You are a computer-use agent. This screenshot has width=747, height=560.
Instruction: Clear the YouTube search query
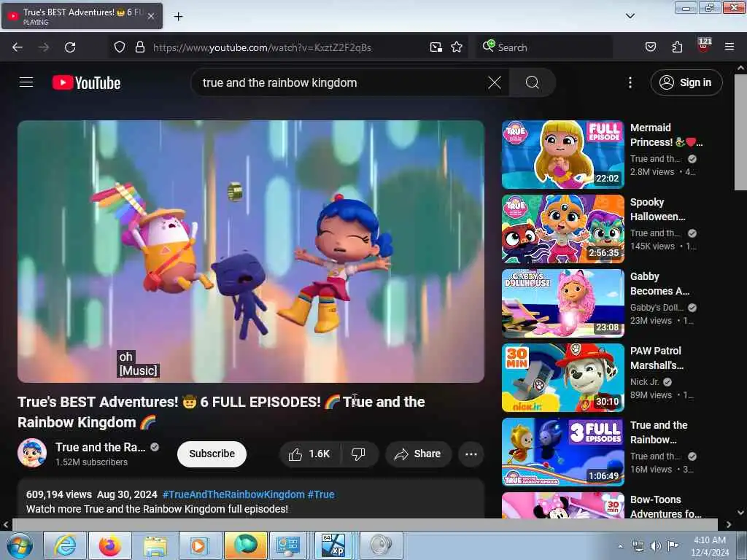tap(495, 83)
